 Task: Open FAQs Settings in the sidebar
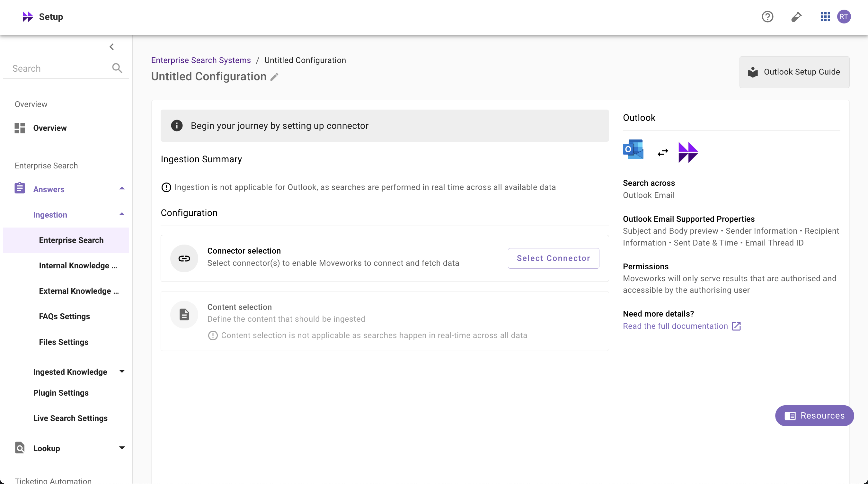pyautogui.click(x=64, y=316)
